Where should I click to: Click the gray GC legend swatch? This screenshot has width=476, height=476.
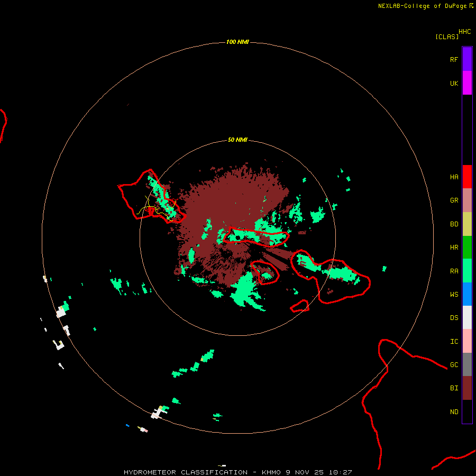pos(467,364)
